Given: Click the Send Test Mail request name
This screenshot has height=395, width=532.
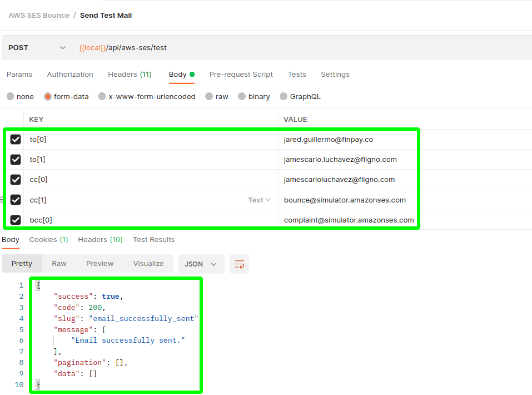Looking at the screenshot, I should (x=106, y=15).
